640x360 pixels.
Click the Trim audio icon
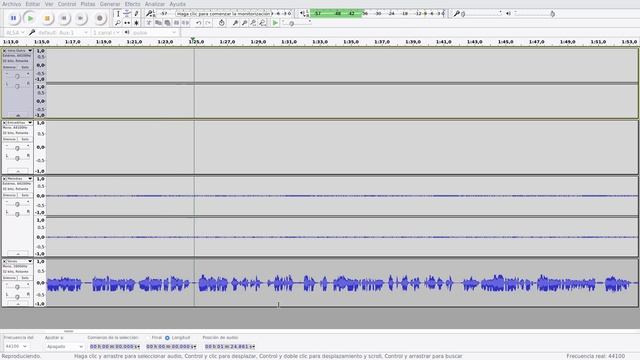coord(176,23)
